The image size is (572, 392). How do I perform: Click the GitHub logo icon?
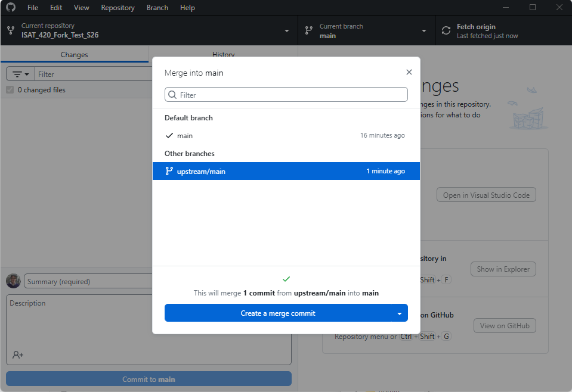pos(11,8)
